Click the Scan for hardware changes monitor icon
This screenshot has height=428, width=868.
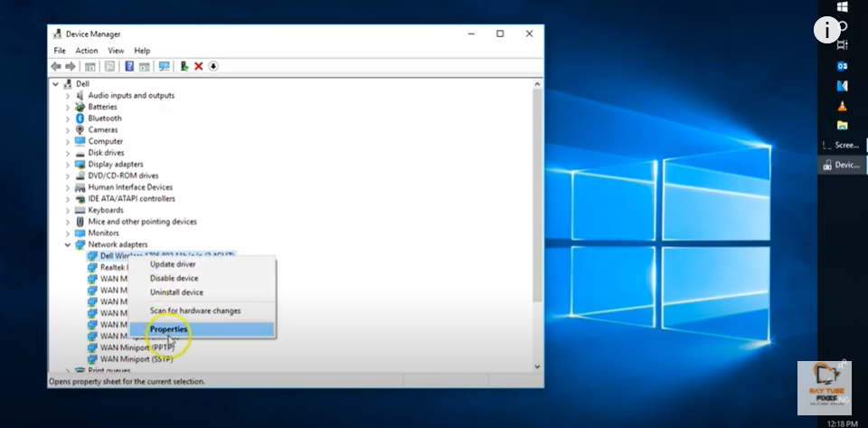[x=164, y=66]
